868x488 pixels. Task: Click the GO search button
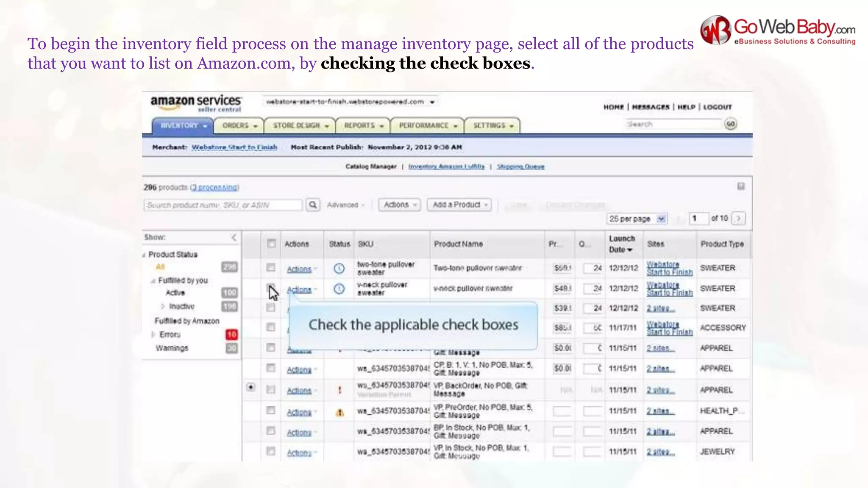[731, 124]
